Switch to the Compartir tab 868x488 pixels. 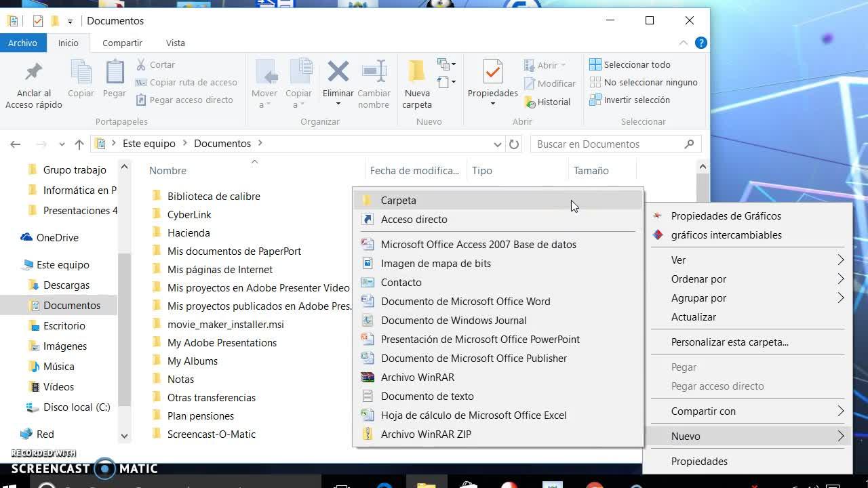pos(122,43)
